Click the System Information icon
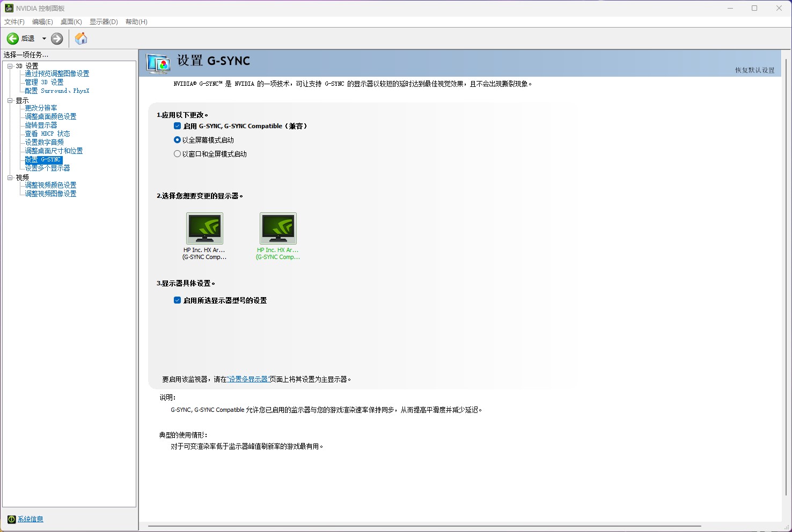Viewport: 792px width, 532px height. coord(11,519)
